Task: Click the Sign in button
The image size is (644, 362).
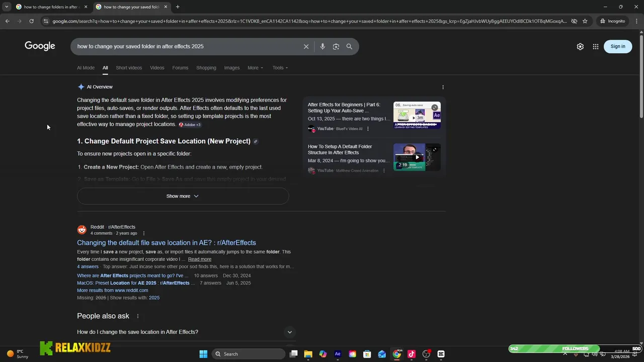Action: [x=618, y=46]
